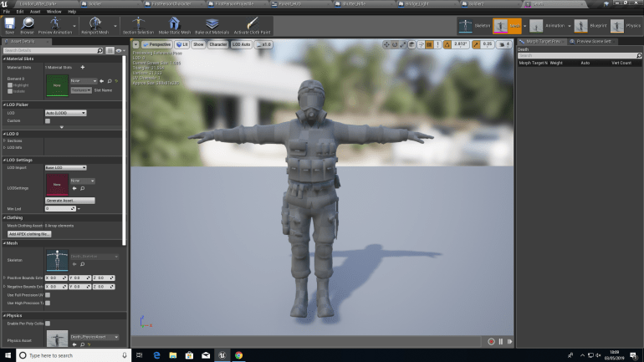644x362 pixels.
Task: Click the Record button in viewport
Action: tap(491, 341)
